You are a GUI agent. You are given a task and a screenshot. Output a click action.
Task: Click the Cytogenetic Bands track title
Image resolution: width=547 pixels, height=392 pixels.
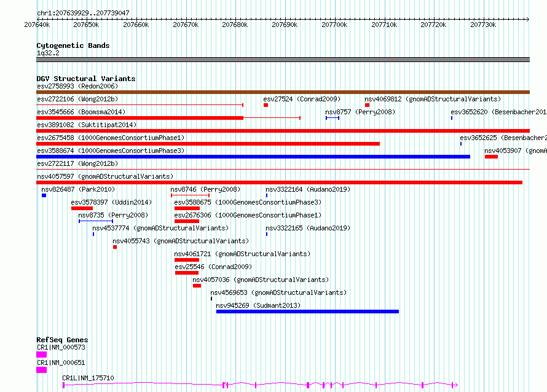[73, 45]
